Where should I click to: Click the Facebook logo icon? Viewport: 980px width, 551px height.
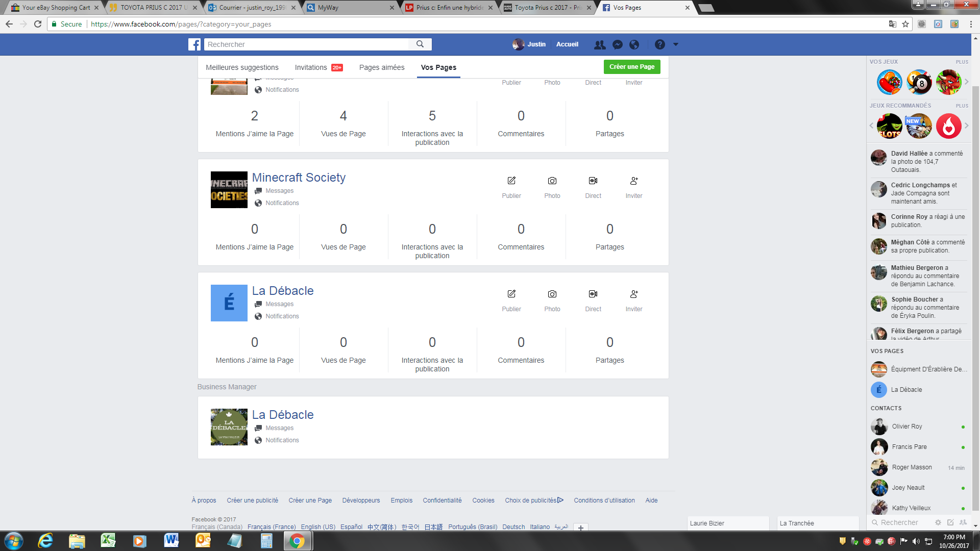(194, 44)
